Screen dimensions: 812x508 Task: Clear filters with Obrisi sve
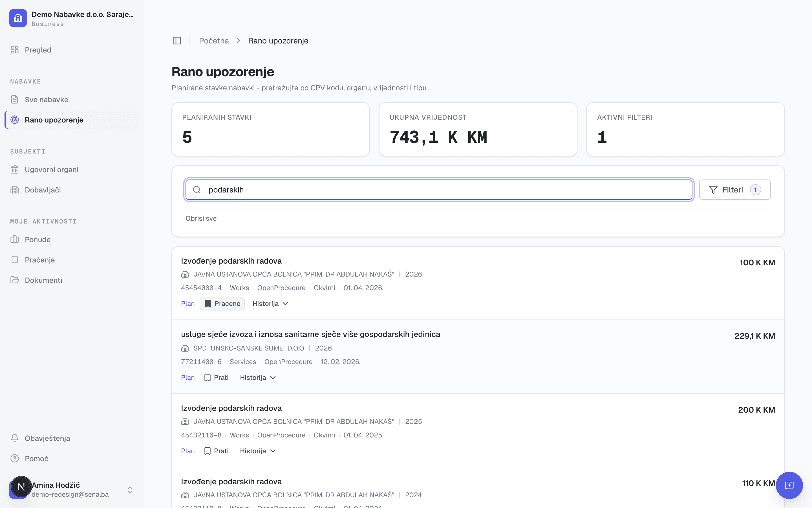201,218
